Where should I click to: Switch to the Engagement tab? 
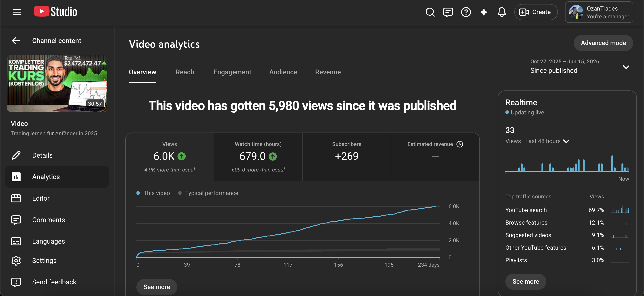point(232,72)
